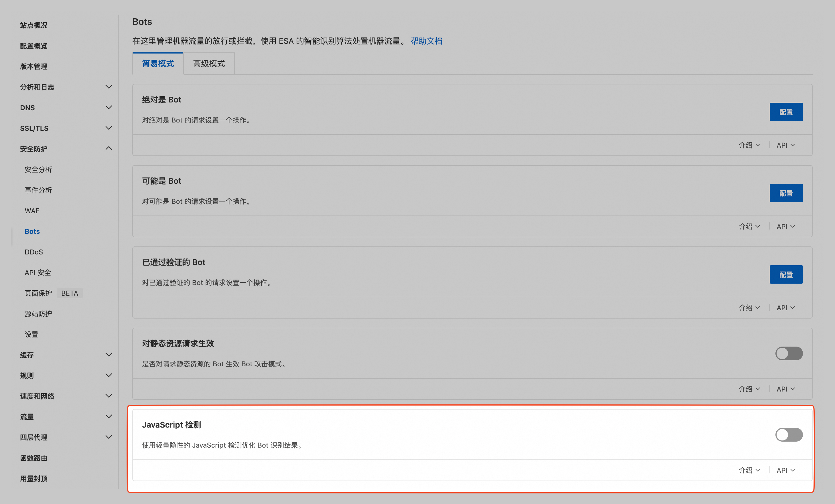Select the 简易模式 tab

157,64
